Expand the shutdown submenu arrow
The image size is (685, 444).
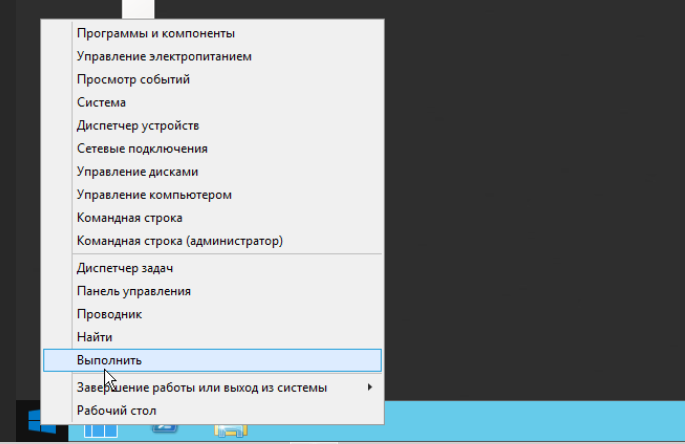(370, 387)
